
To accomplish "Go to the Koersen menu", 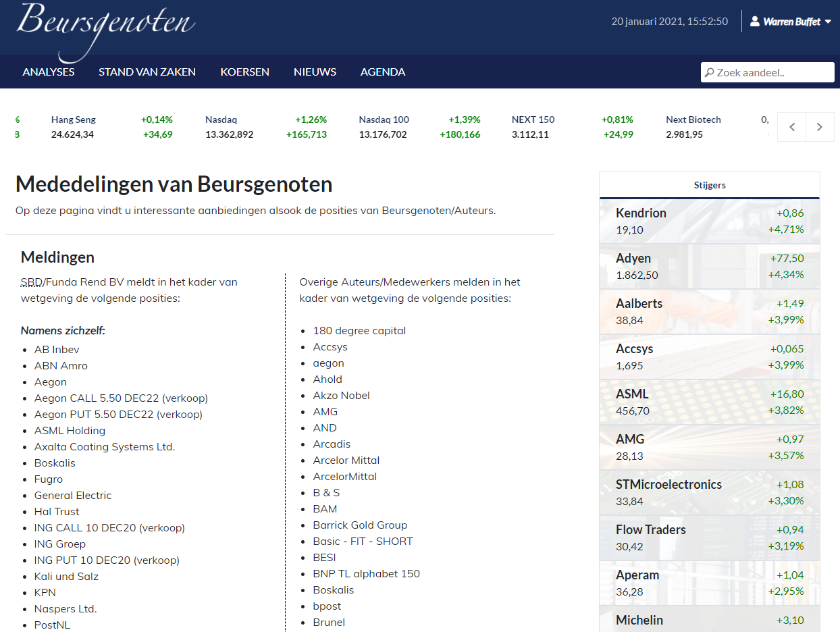I will [244, 72].
